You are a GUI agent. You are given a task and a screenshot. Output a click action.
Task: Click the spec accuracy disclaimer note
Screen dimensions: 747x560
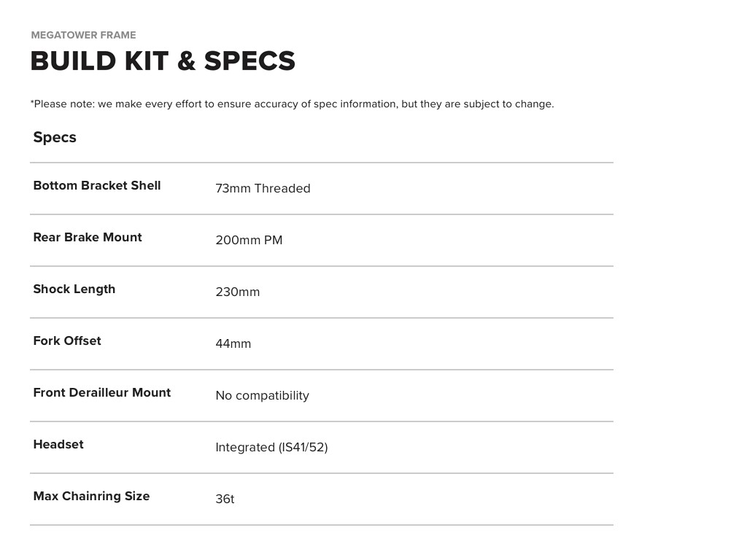coord(292,104)
